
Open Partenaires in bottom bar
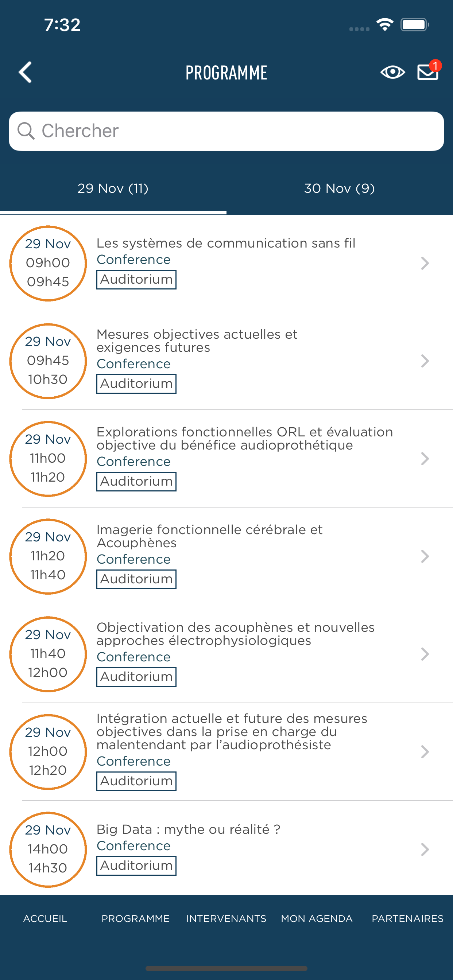tap(407, 919)
